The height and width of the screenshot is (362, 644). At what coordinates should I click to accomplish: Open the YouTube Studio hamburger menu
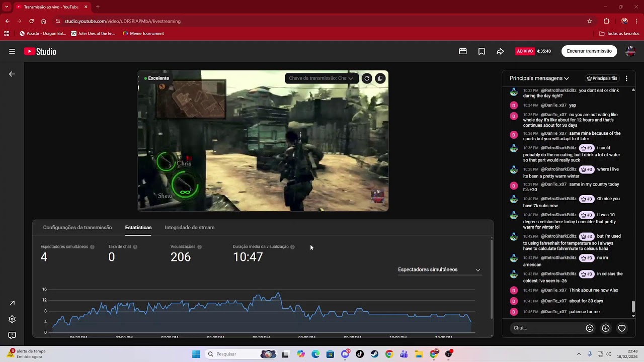12,51
